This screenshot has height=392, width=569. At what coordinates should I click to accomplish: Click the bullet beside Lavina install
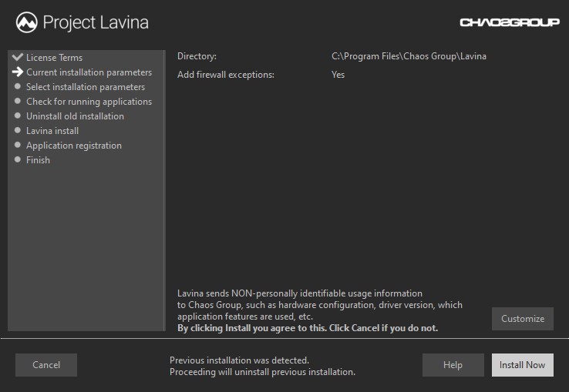(18, 130)
